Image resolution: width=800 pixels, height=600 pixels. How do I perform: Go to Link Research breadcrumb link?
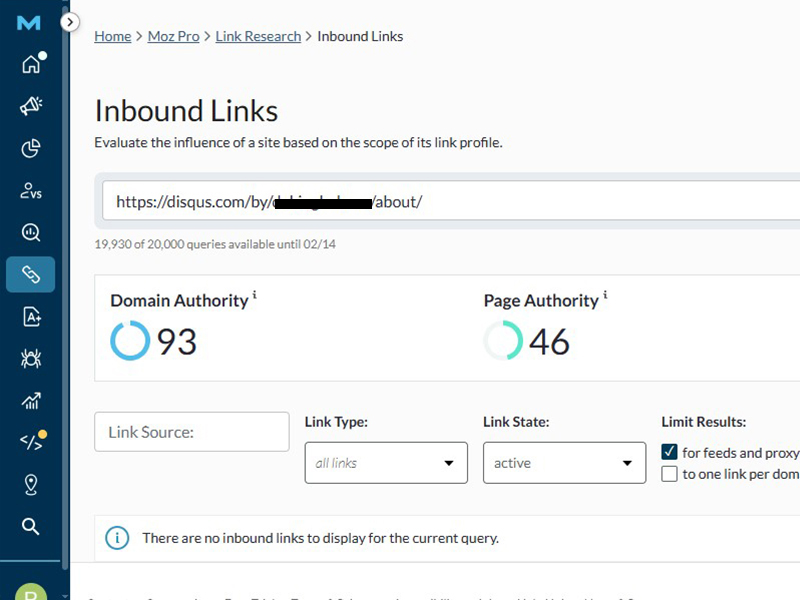point(258,36)
